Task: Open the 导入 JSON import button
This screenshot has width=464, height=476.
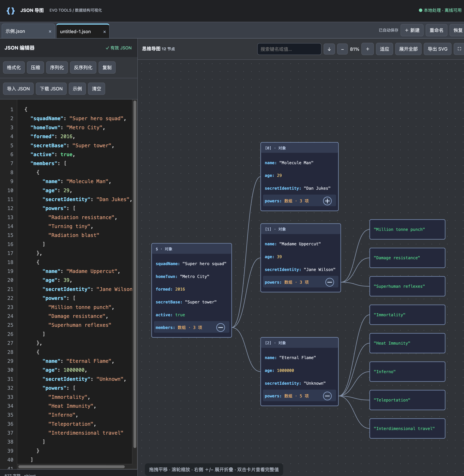Action: pyautogui.click(x=18, y=89)
